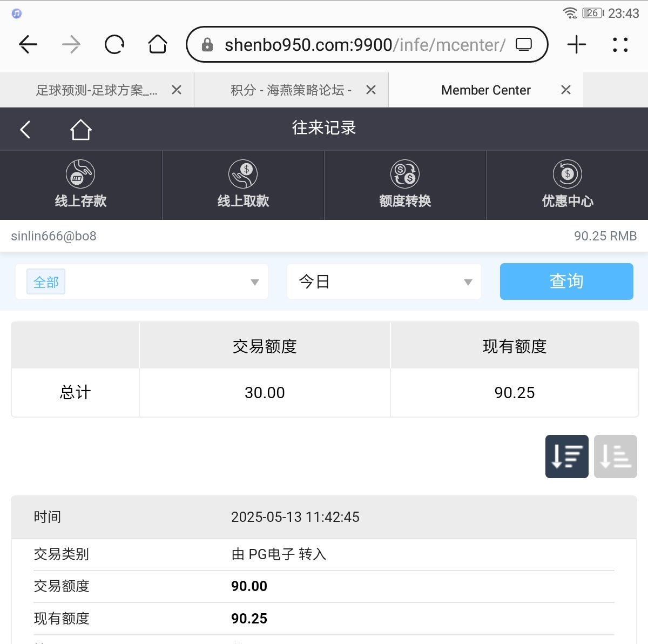648x644 pixels.
Task: Open 额度转换 balance transfer
Action: tap(405, 185)
